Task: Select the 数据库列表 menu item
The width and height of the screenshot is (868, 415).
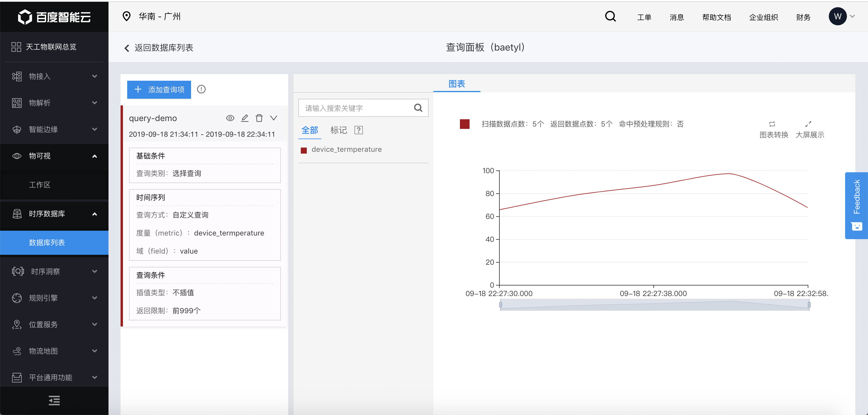Action: (54, 243)
